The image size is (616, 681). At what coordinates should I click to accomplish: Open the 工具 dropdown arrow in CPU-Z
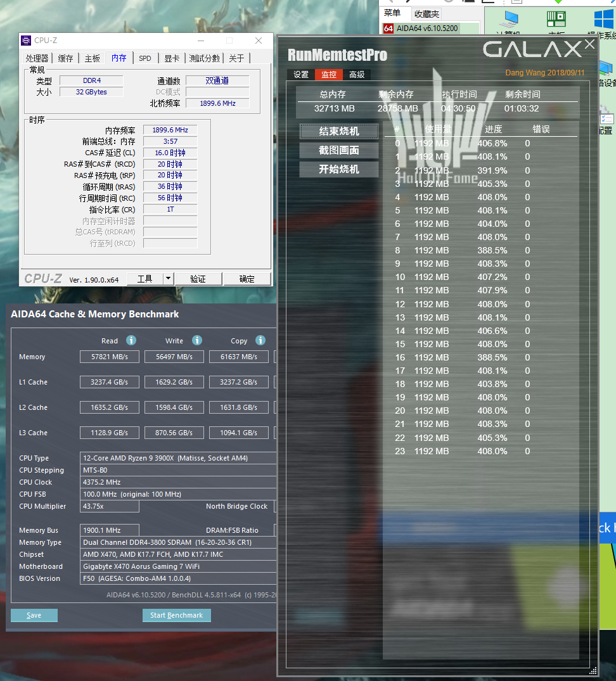coord(168,278)
